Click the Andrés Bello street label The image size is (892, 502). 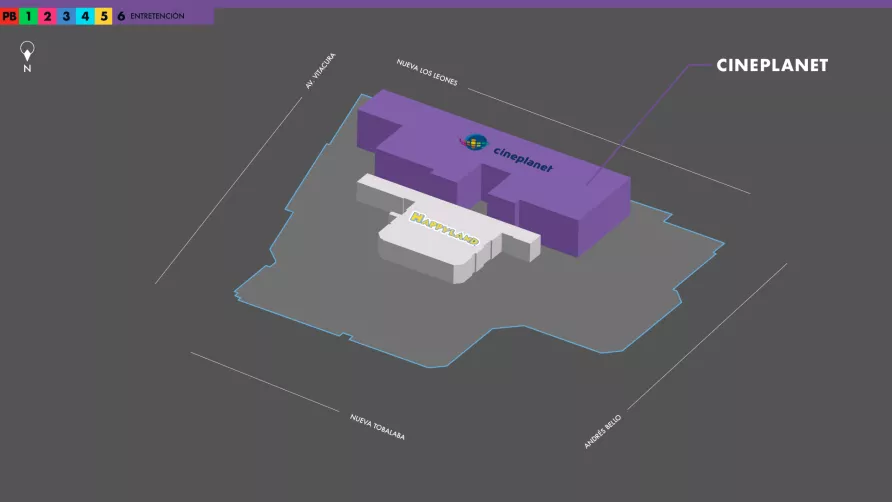[x=602, y=431]
